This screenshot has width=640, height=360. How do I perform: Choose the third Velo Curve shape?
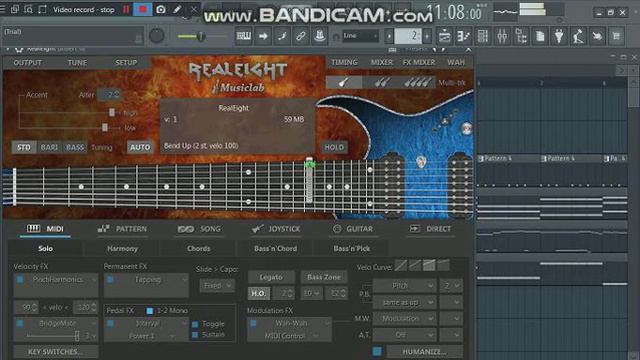(x=429, y=266)
